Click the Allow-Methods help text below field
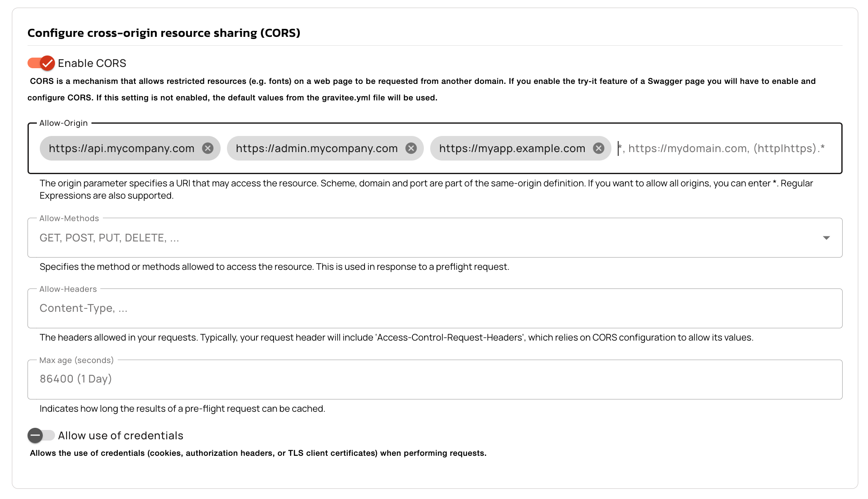868x499 pixels. point(274,267)
